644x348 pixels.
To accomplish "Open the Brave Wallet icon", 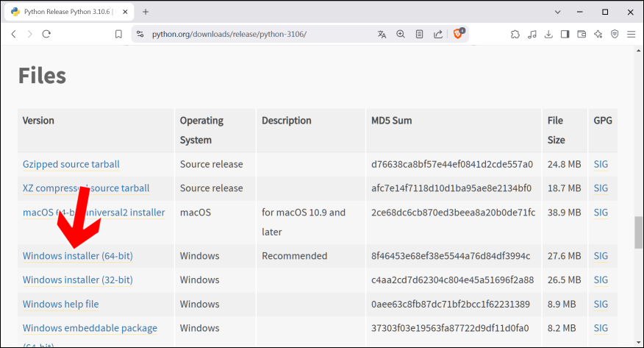I will (582, 34).
